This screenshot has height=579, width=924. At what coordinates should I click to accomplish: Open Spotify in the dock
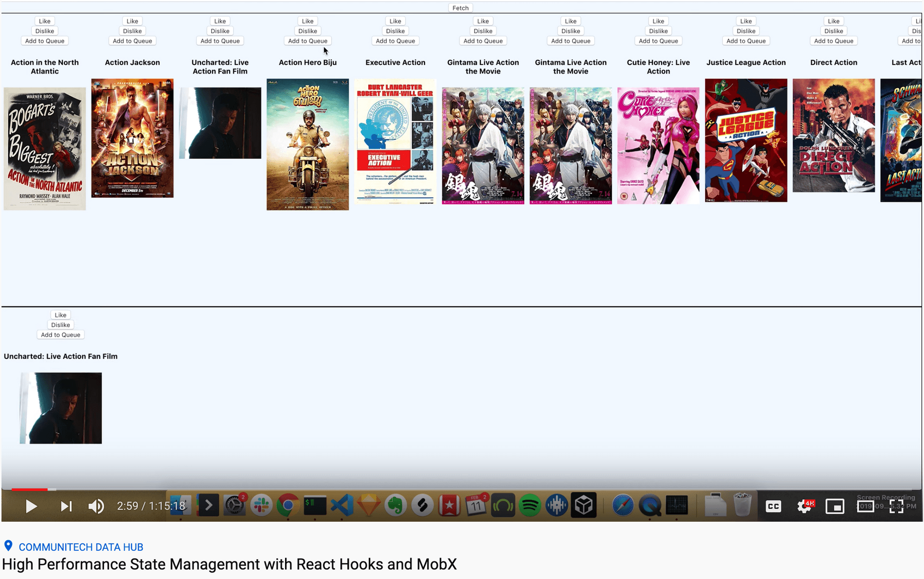point(529,506)
